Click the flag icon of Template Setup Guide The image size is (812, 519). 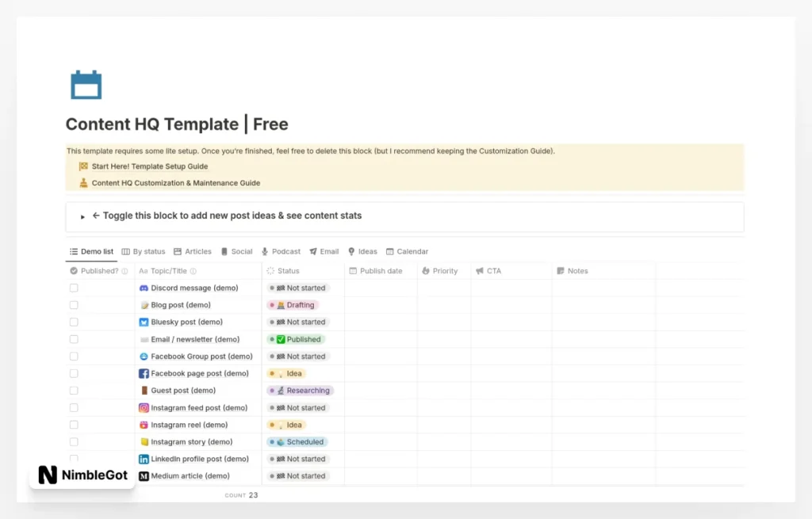click(x=83, y=166)
